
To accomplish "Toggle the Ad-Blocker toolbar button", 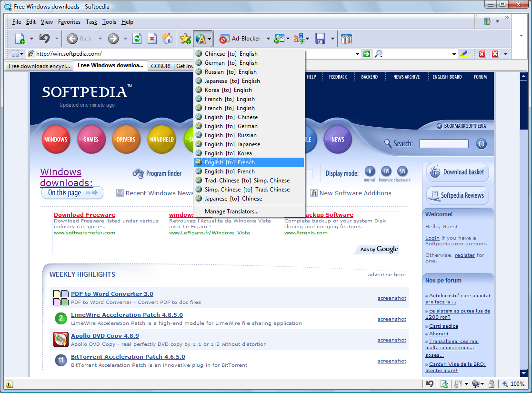I will 241,39.
